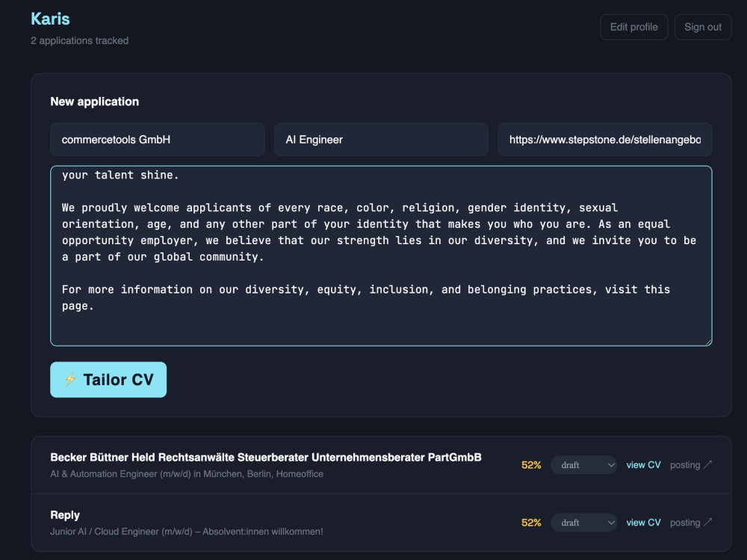Viewport: 747px width, 560px height.
Task: Edit the AI Engineer job title field
Action: click(381, 140)
